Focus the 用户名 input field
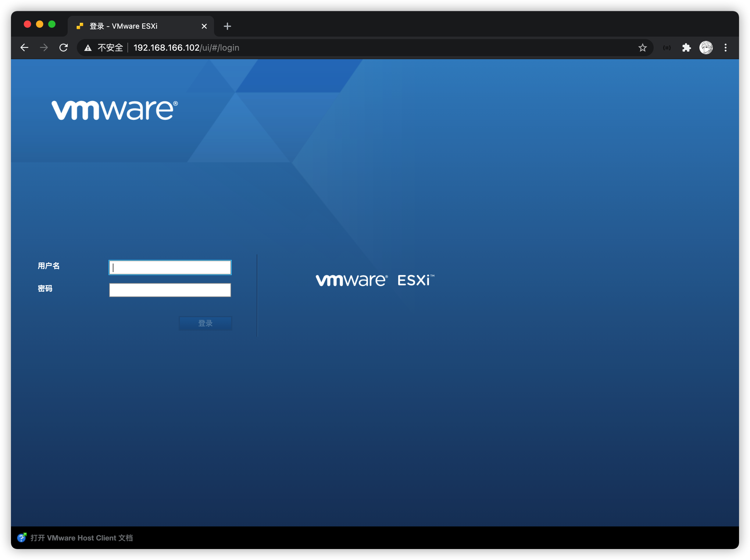The height and width of the screenshot is (560, 750). [x=170, y=267]
